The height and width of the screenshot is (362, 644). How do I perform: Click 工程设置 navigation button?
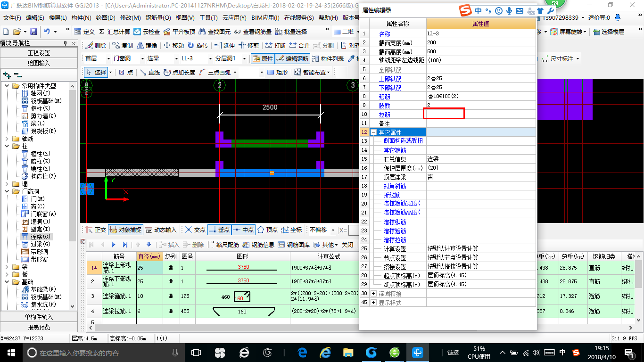[x=39, y=53]
